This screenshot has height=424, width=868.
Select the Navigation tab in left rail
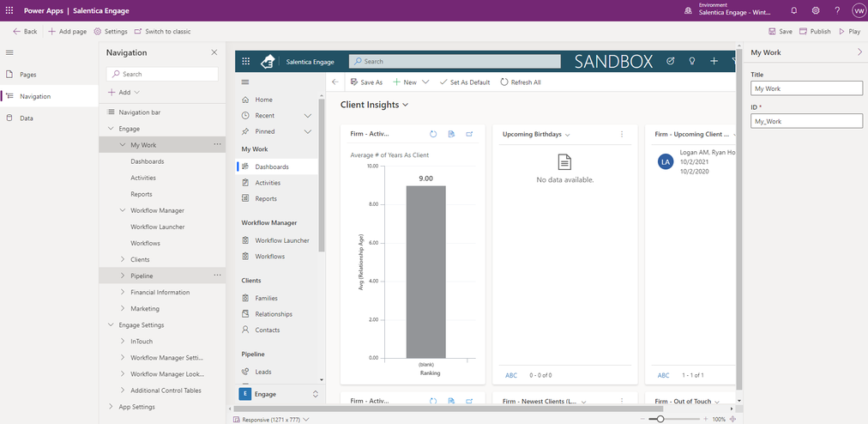49,96
